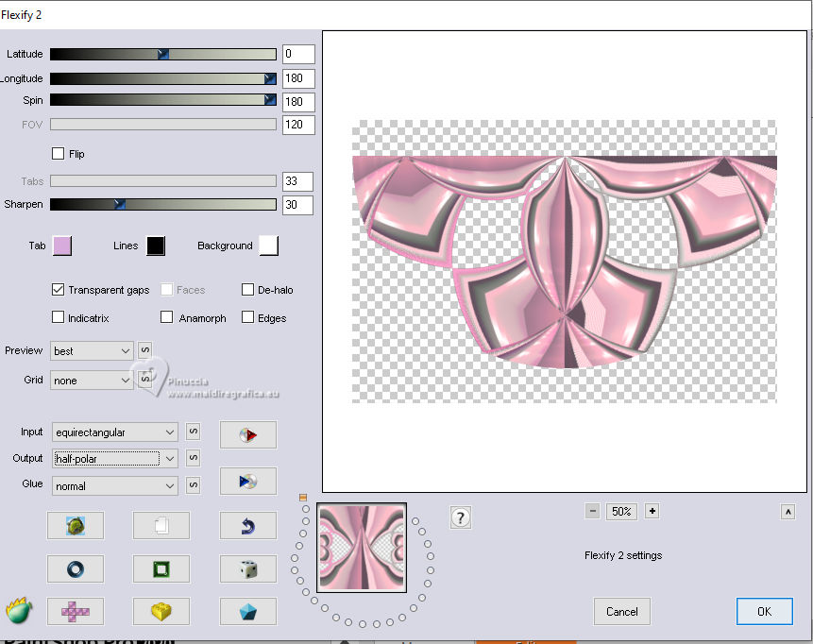Click the FOV value field showing 120
Image resolution: width=813 pixels, height=644 pixels.
tap(298, 125)
